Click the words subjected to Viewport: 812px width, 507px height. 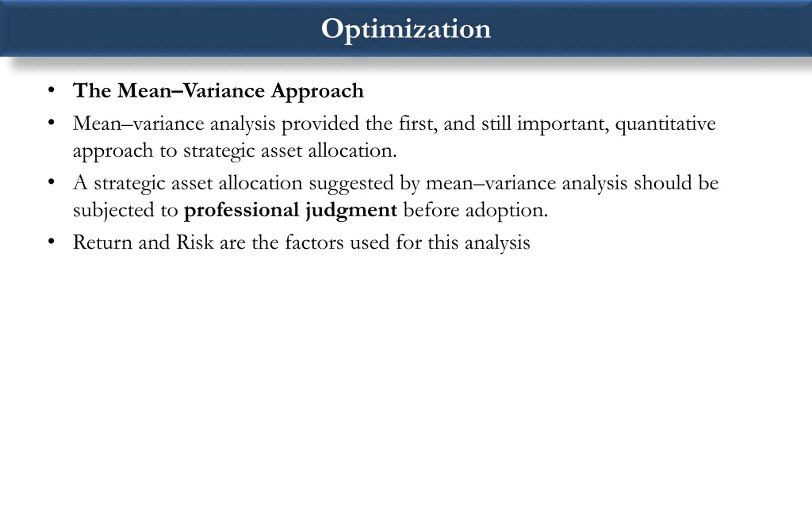[125, 211]
